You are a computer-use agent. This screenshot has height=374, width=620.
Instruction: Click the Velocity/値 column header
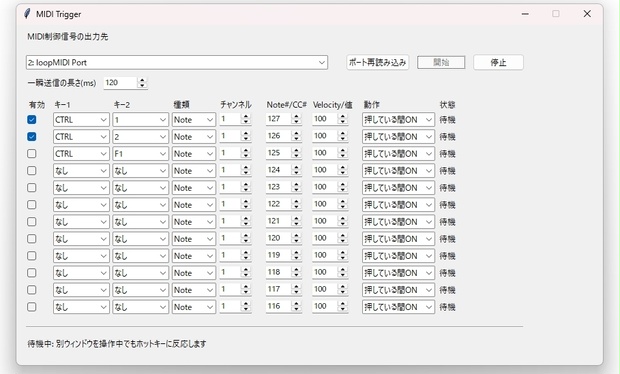333,105
